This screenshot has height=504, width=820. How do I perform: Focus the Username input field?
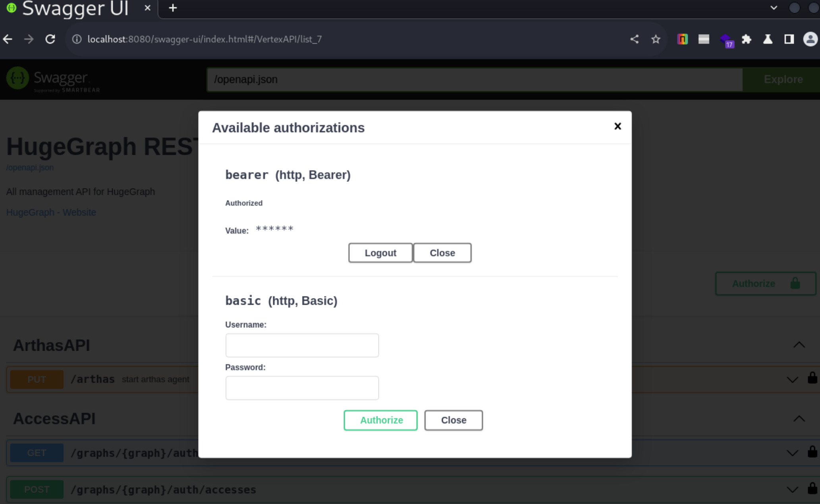click(302, 345)
